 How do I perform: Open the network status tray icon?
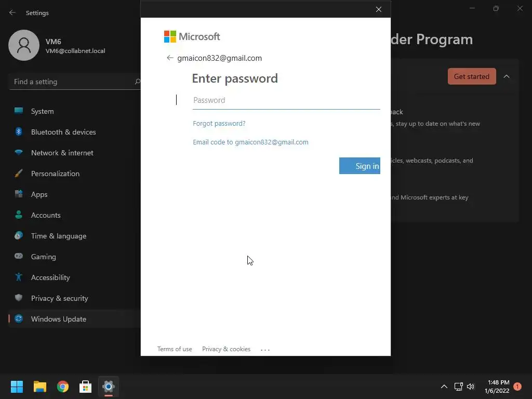pos(458,387)
